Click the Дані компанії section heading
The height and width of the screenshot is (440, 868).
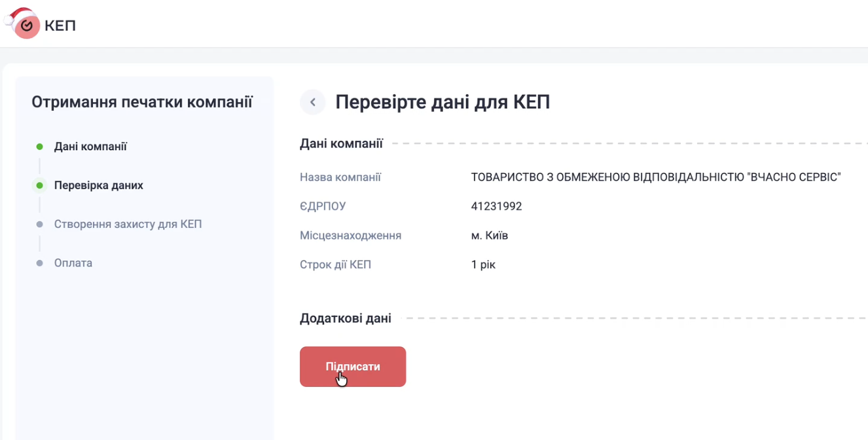point(341,143)
